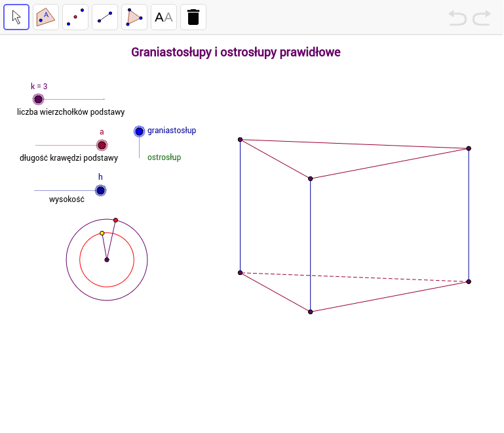Click the bottom-left vertex of the prism
The width and height of the screenshot is (504, 433).
tap(240, 273)
